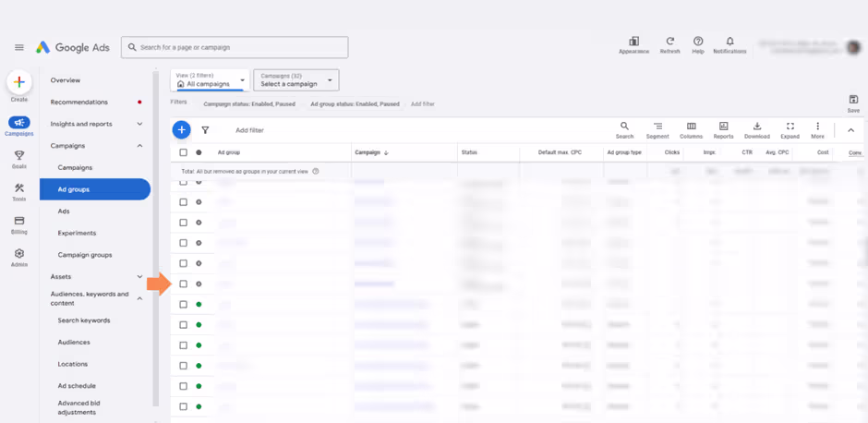Open the Goals section in left rail
The height and width of the screenshot is (423, 868).
click(19, 159)
